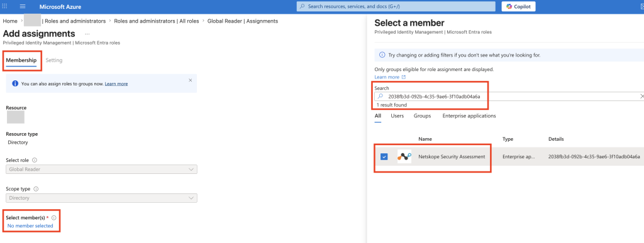644x243 pixels.
Task: Click the Type column header
Action: point(508,139)
